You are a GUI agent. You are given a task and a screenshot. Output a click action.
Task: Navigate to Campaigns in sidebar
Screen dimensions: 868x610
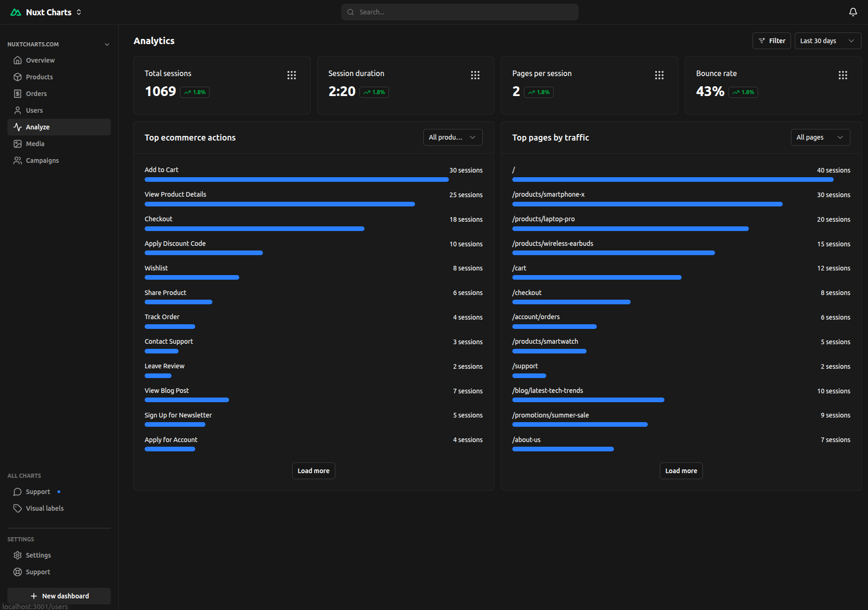[42, 161]
